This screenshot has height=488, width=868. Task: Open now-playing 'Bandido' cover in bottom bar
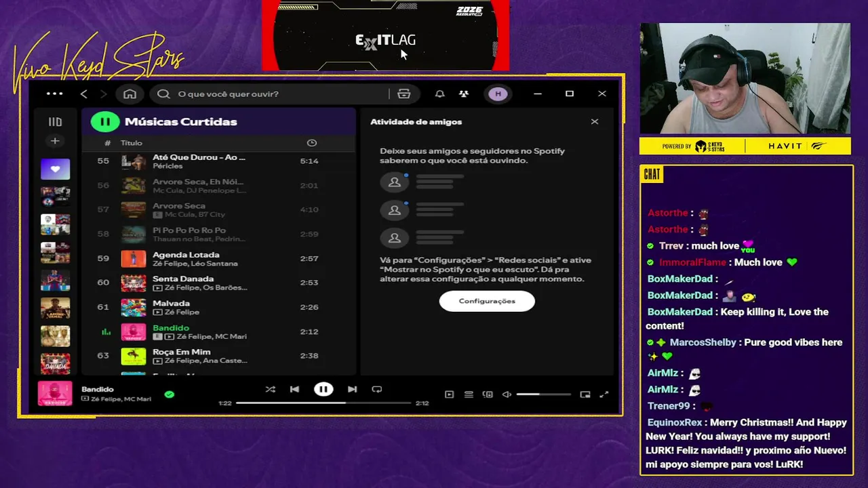tap(55, 394)
